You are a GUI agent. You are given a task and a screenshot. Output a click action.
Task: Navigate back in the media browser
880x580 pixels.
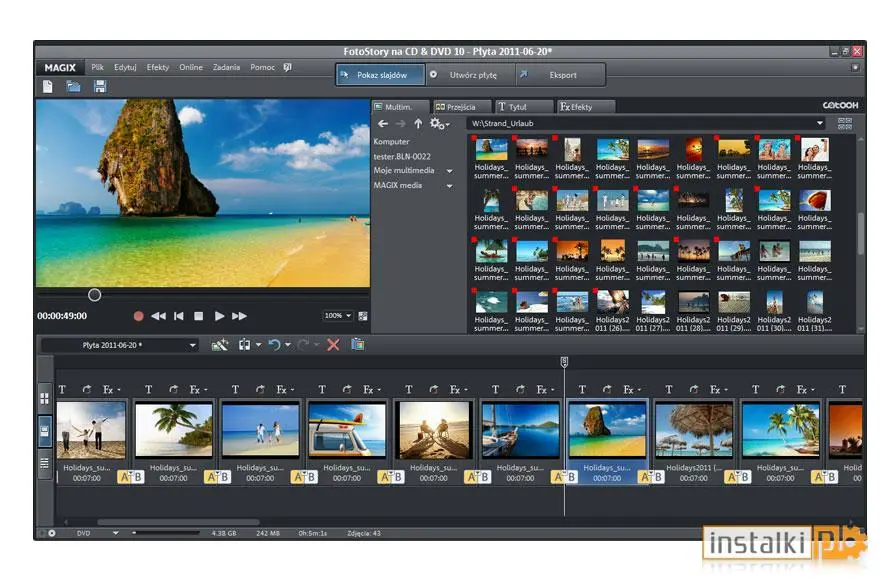[383, 124]
